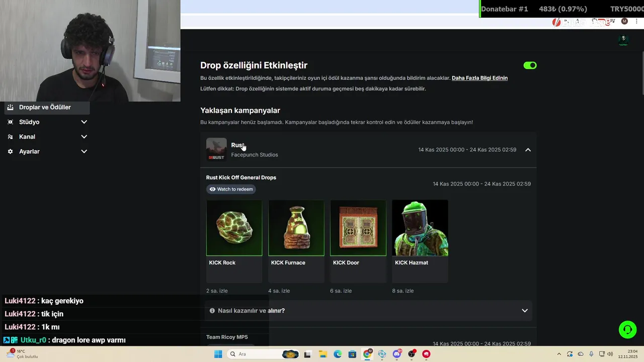Show hidden system tray icons
This screenshot has width=644, height=362.
click(x=559, y=354)
